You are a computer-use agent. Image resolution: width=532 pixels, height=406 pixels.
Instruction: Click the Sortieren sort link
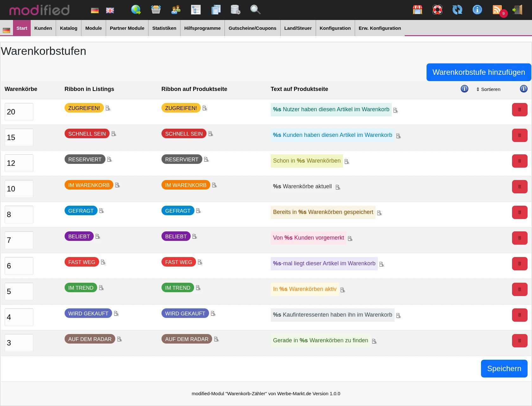pyautogui.click(x=488, y=89)
